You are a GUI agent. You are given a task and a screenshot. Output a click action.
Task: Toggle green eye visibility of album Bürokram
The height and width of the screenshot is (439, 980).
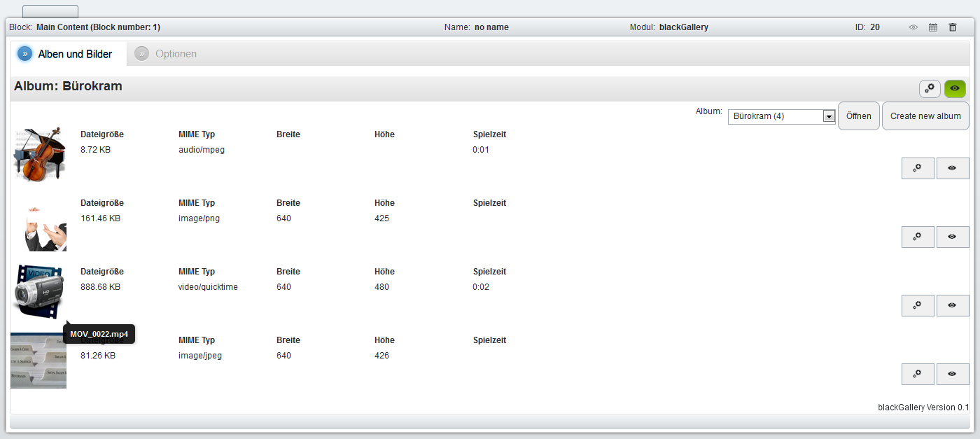pos(955,88)
